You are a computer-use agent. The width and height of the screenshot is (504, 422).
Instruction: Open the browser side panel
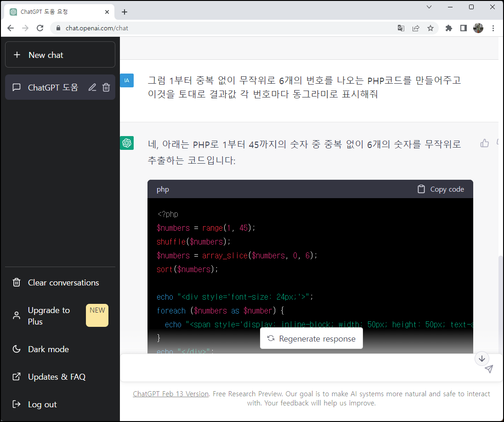pos(464,28)
